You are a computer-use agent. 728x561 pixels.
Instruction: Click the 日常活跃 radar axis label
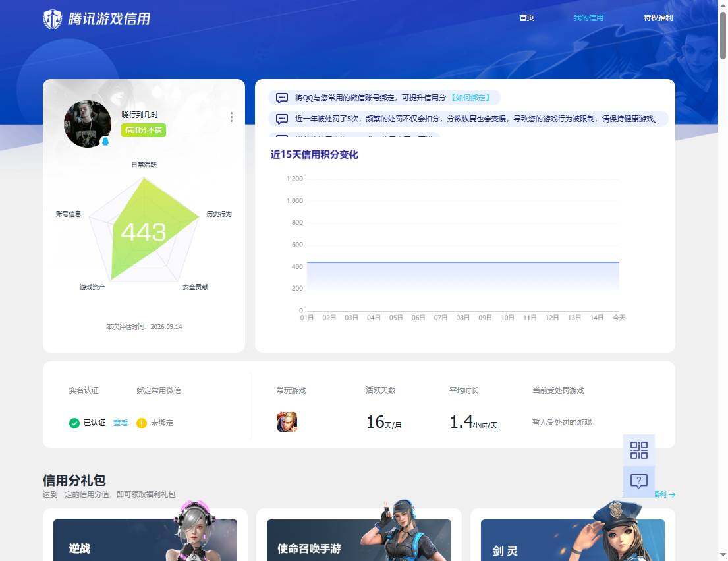point(144,164)
